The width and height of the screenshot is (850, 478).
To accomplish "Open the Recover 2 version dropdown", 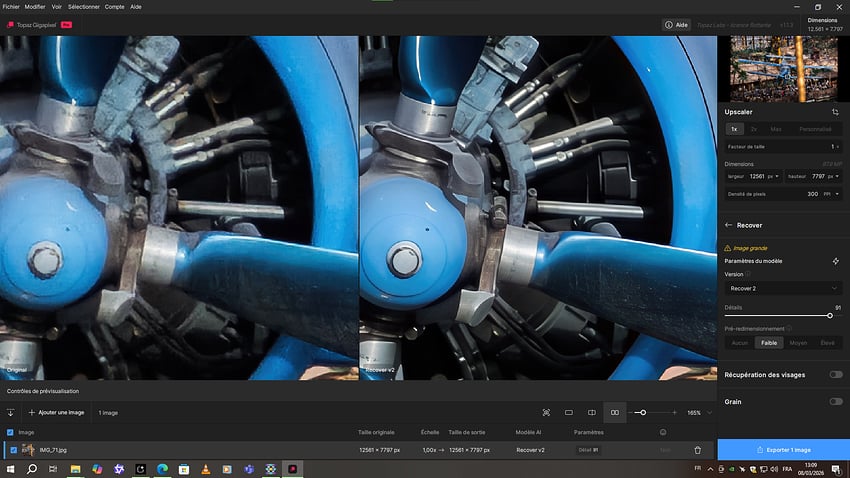I will click(x=782, y=288).
